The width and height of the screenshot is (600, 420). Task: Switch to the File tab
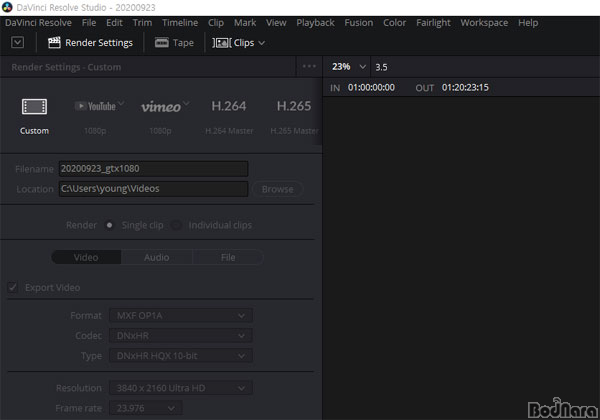228,257
